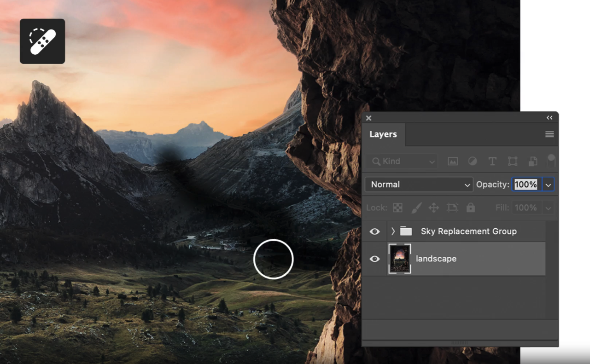Image resolution: width=590 pixels, height=364 pixels.
Task: Open the Kind filter dropdown
Action: (401, 161)
